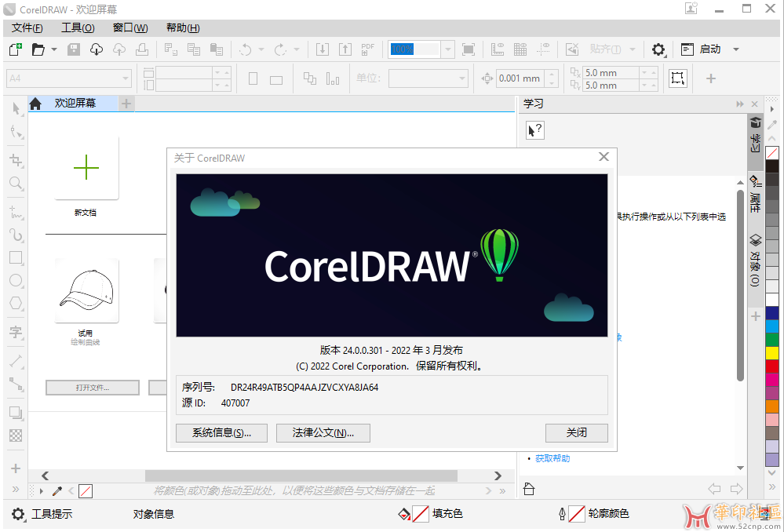Expand the undo history dropdown arrow
Viewport: 784px width, 532px height.
[x=261, y=49]
